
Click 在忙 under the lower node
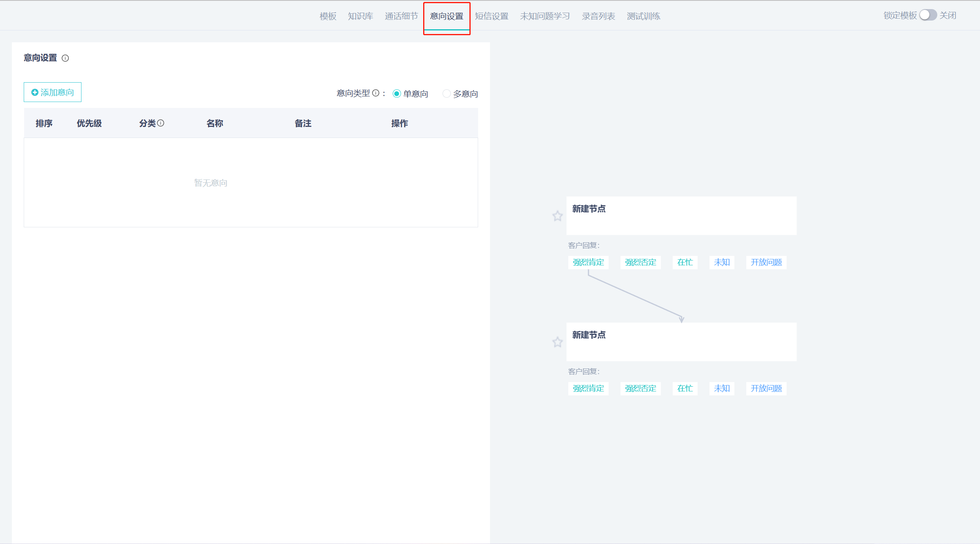(x=685, y=388)
